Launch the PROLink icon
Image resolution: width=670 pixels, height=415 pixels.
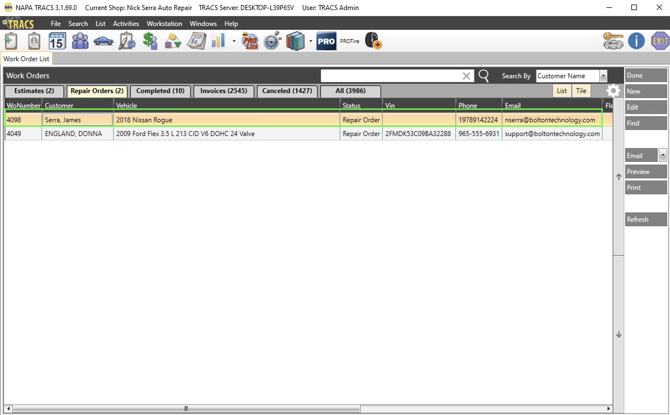pos(250,41)
